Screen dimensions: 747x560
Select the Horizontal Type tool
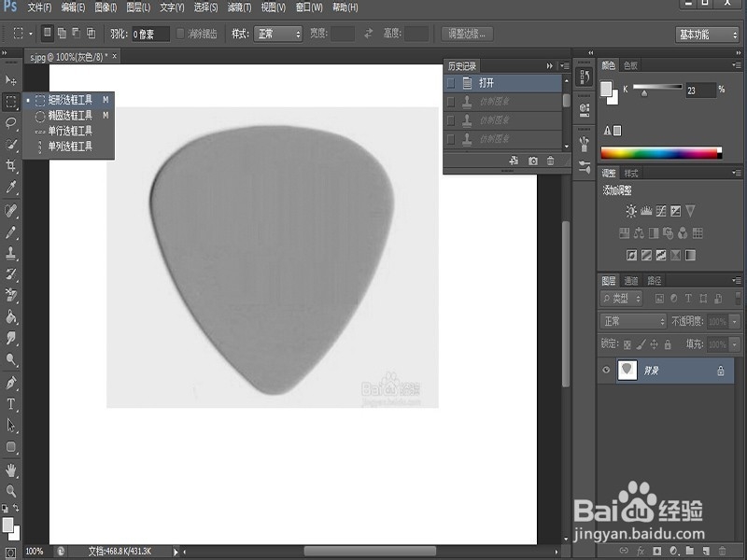tap(11, 404)
